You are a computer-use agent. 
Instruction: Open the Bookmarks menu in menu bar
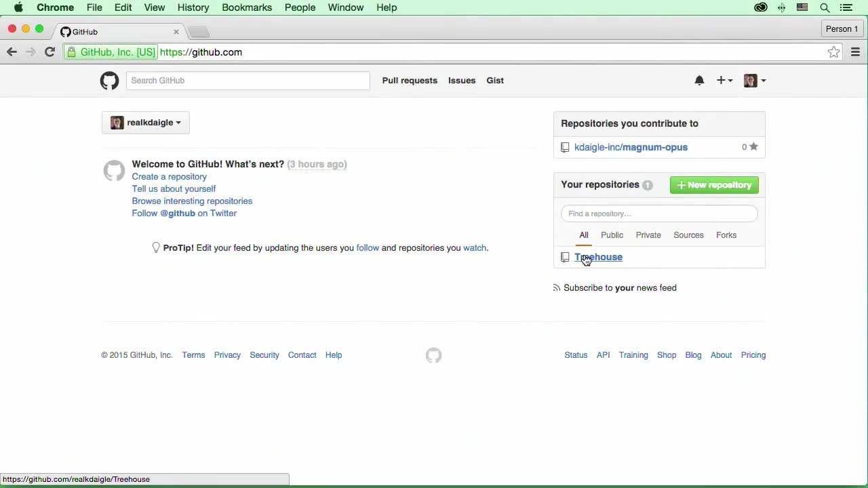(247, 7)
